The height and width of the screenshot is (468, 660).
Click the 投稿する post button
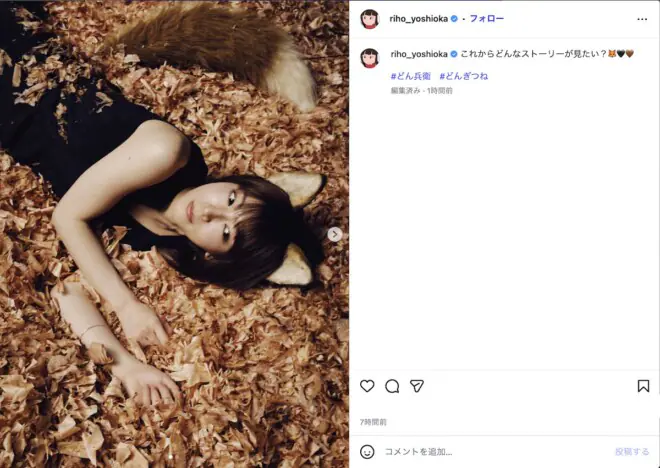point(632,452)
